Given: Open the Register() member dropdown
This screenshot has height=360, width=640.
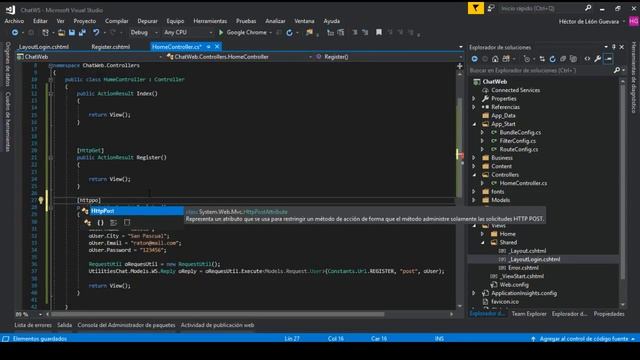Looking at the screenshot, I should pos(461,57).
